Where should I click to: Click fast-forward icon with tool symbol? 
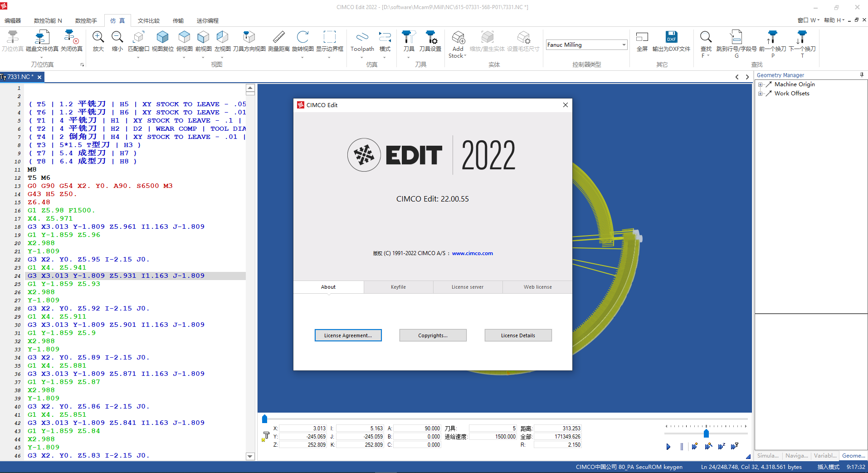tap(735, 447)
